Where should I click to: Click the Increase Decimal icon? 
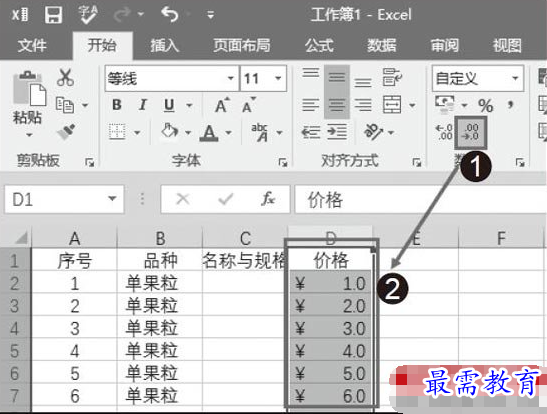[444, 133]
